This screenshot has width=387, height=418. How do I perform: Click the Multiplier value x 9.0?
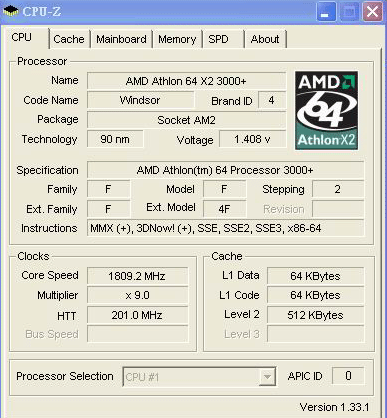137,295
